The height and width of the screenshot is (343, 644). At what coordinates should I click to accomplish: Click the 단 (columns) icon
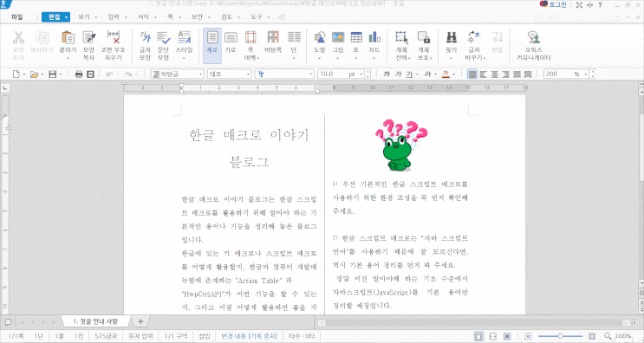(294, 38)
